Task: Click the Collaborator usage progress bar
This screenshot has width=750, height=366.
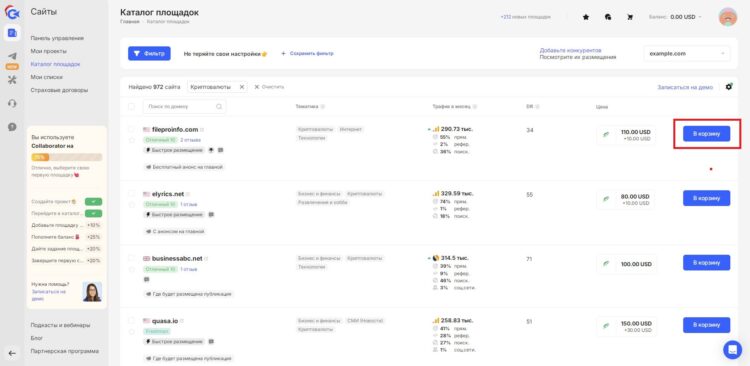Action: [66, 157]
